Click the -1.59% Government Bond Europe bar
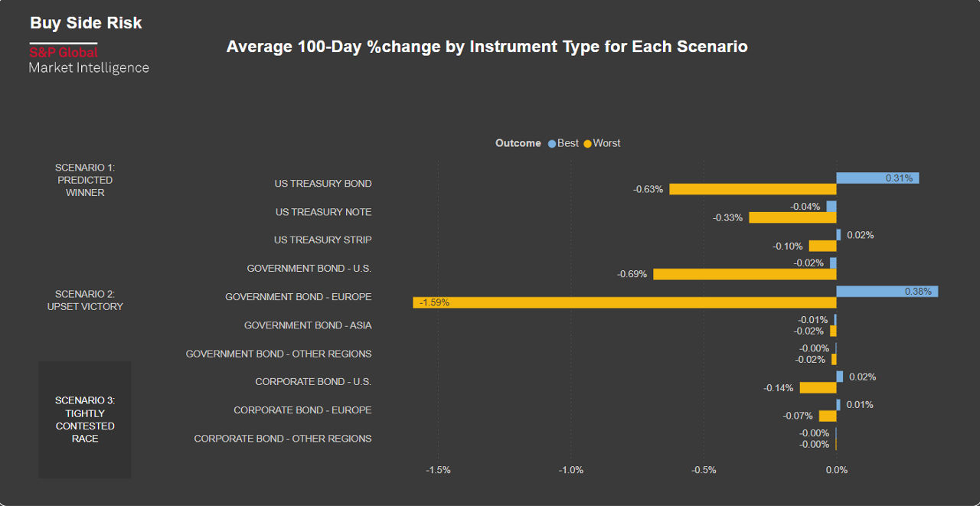Screen dimensions: 980x506 [x=625, y=302]
